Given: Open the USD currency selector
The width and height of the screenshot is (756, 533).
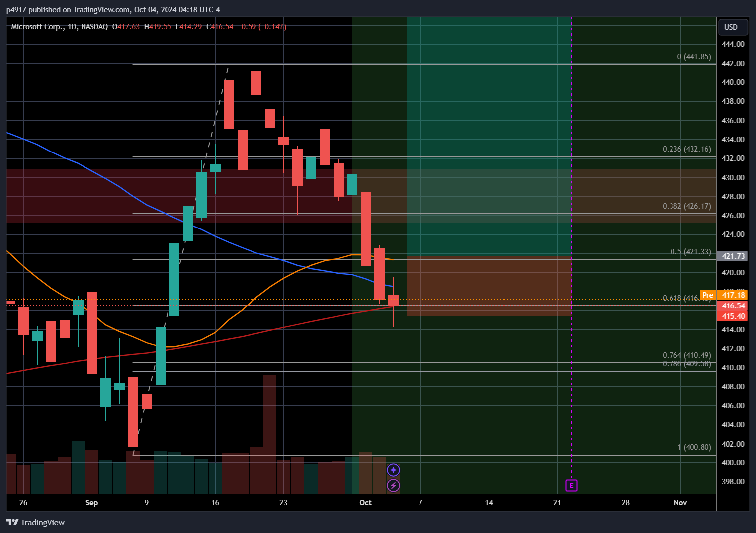Looking at the screenshot, I should [733, 27].
